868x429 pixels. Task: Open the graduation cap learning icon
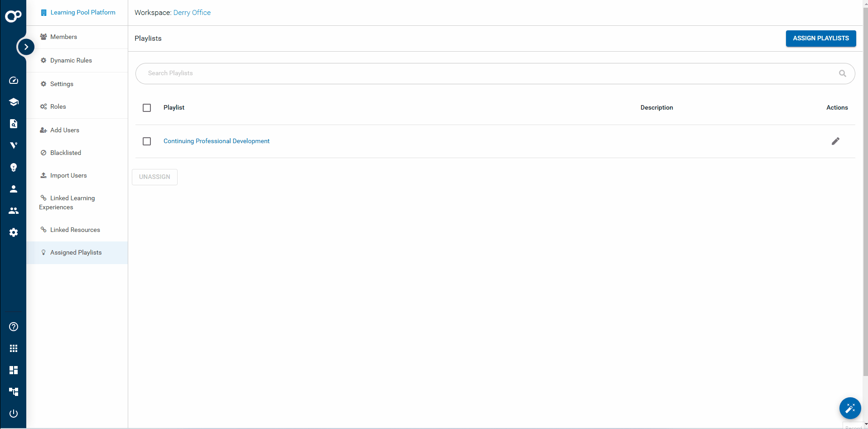(x=14, y=102)
